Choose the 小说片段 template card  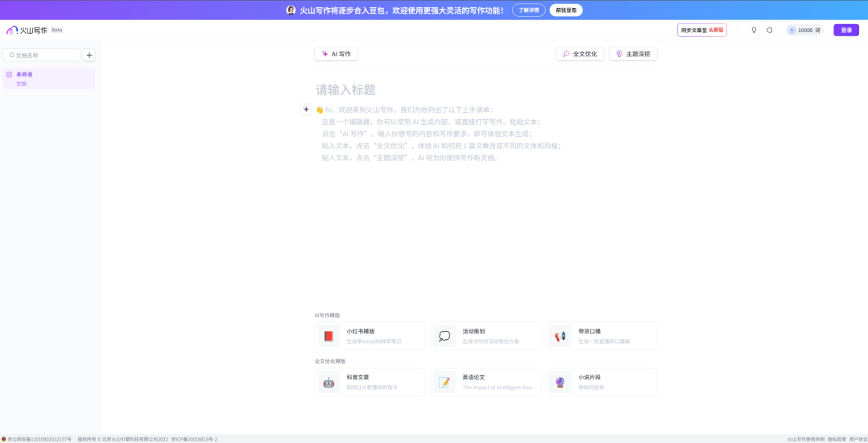coord(601,382)
